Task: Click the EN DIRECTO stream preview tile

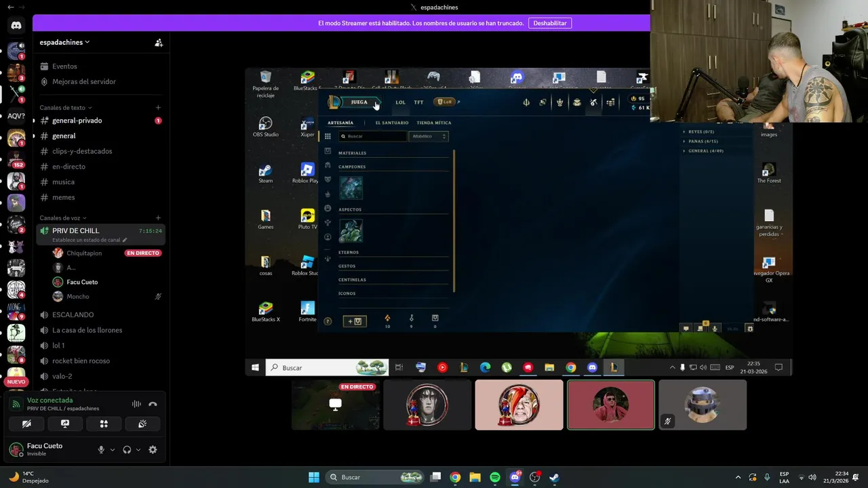Action: click(336, 405)
